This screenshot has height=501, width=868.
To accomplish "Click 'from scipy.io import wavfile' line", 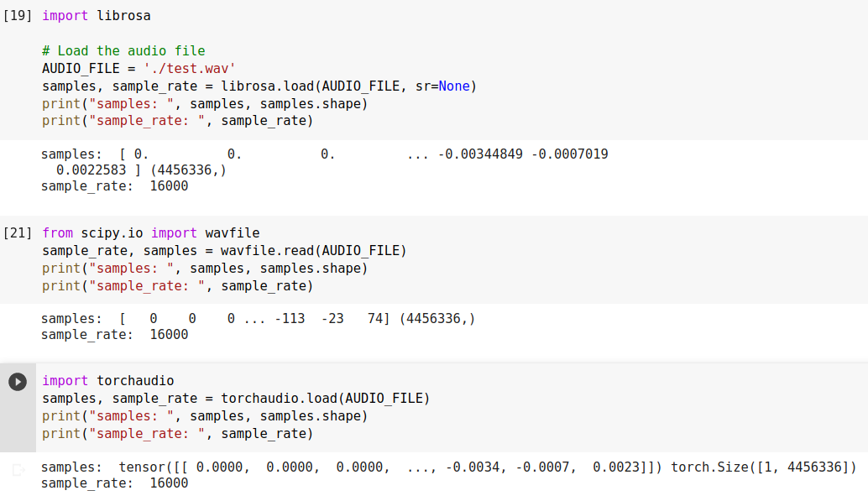I will point(150,233).
